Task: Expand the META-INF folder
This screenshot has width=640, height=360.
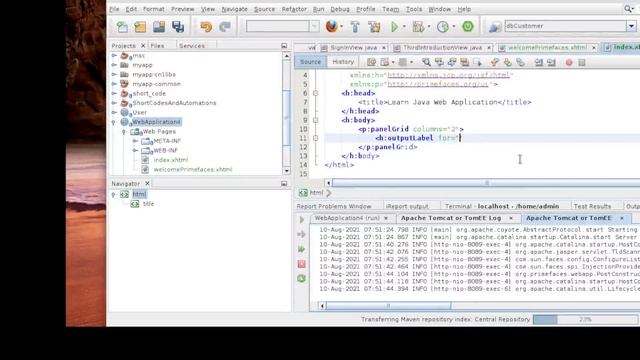Action: pos(135,141)
